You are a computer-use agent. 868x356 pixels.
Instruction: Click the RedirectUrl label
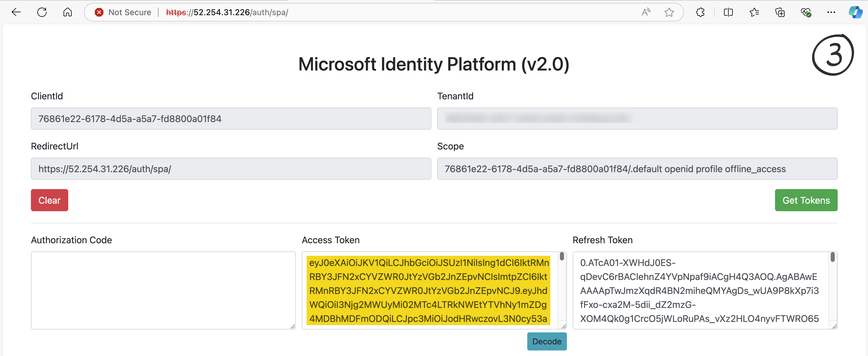(55, 147)
